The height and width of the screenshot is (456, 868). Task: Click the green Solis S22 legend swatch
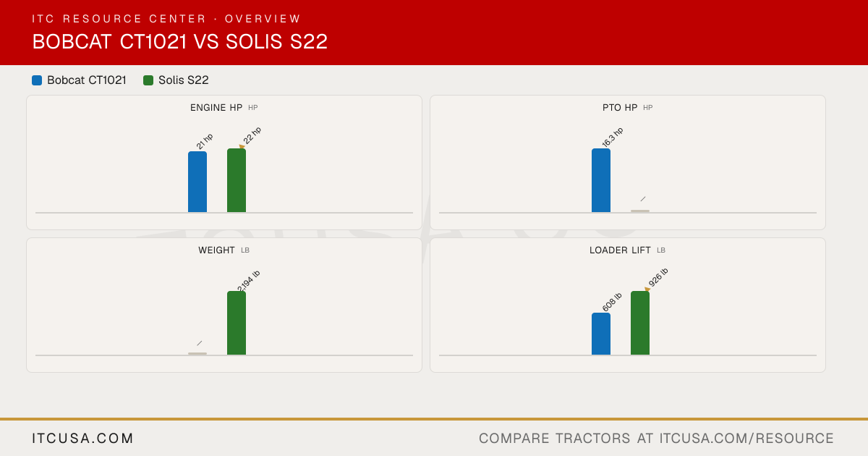(x=148, y=80)
